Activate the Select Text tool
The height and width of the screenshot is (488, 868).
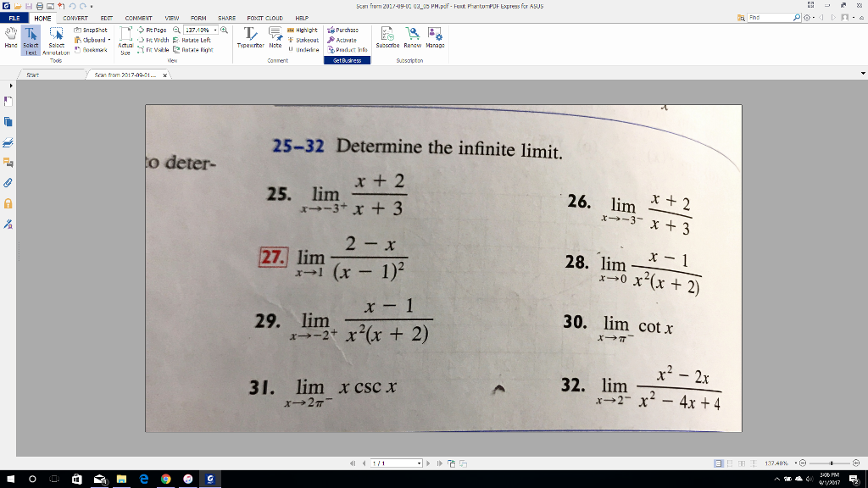coord(30,40)
